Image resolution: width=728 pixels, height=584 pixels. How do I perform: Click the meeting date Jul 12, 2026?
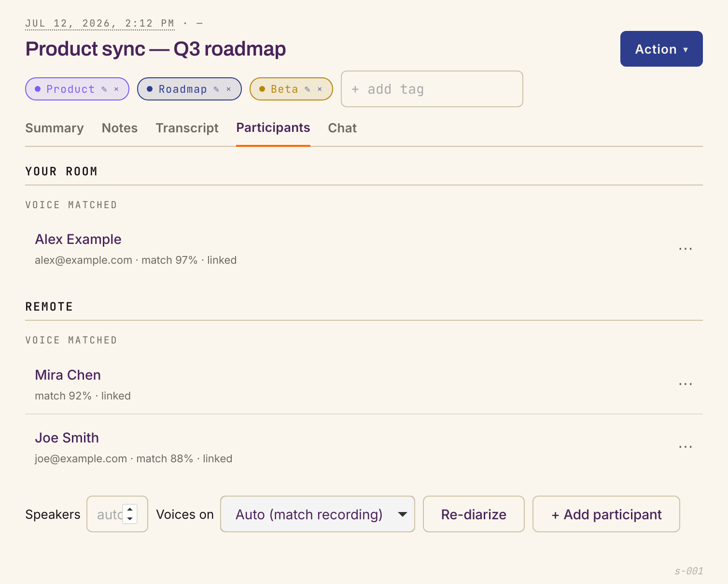pos(100,23)
